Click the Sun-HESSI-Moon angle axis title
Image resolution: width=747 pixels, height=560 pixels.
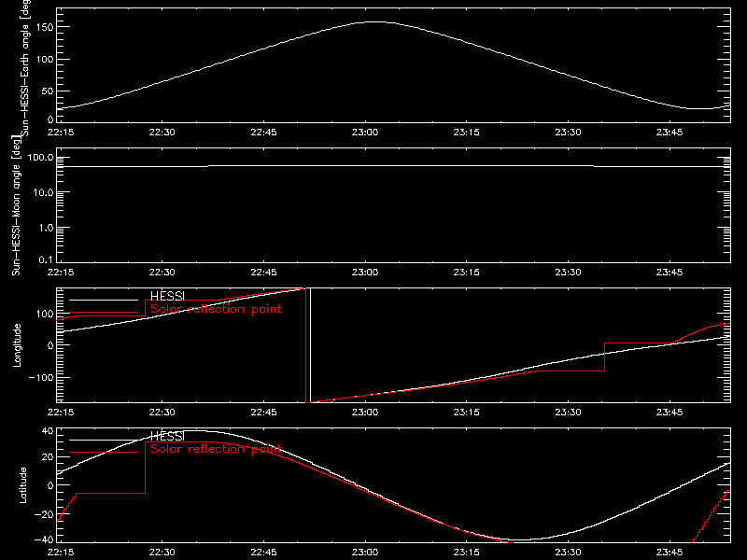click(x=16, y=207)
